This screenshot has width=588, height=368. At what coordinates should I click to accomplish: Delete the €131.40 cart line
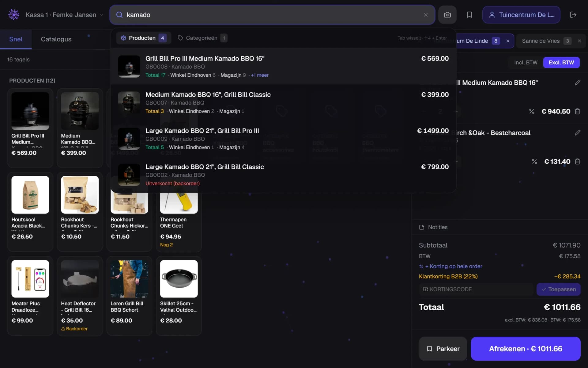pyautogui.click(x=577, y=162)
